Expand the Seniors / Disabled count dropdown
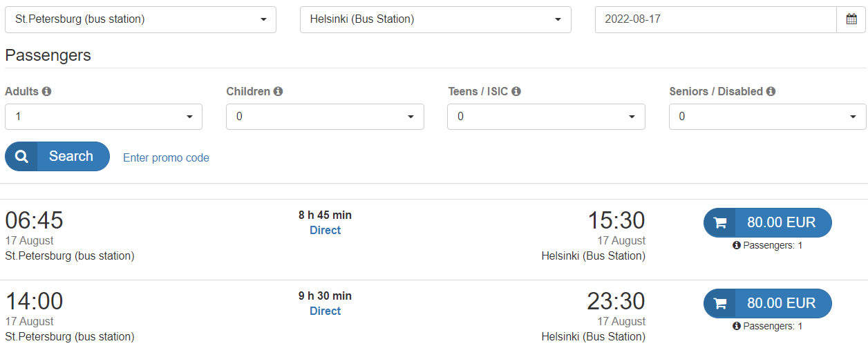Screen dimensions: 868x357 767,117
